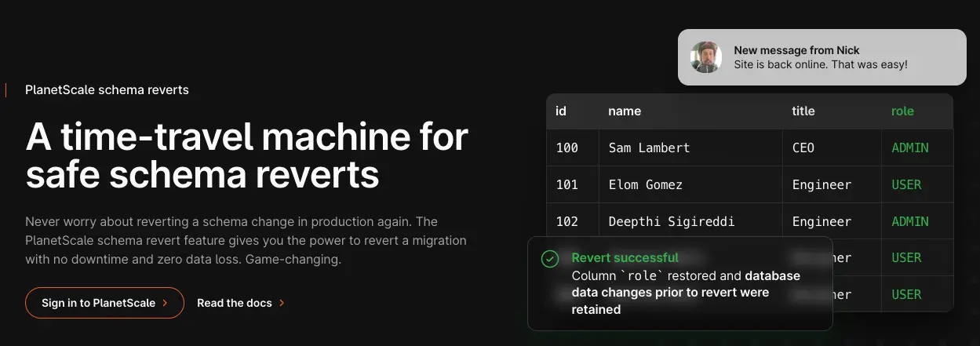Click the Revert successful toast heading
Image resolution: width=980 pixels, height=346 pixels.
pyautogui.click(x=625, y=257)
